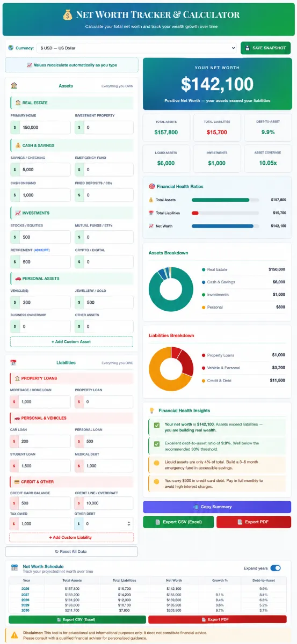
Task: Focus the Emergency Fund input field
Action: tap(104, 170)
